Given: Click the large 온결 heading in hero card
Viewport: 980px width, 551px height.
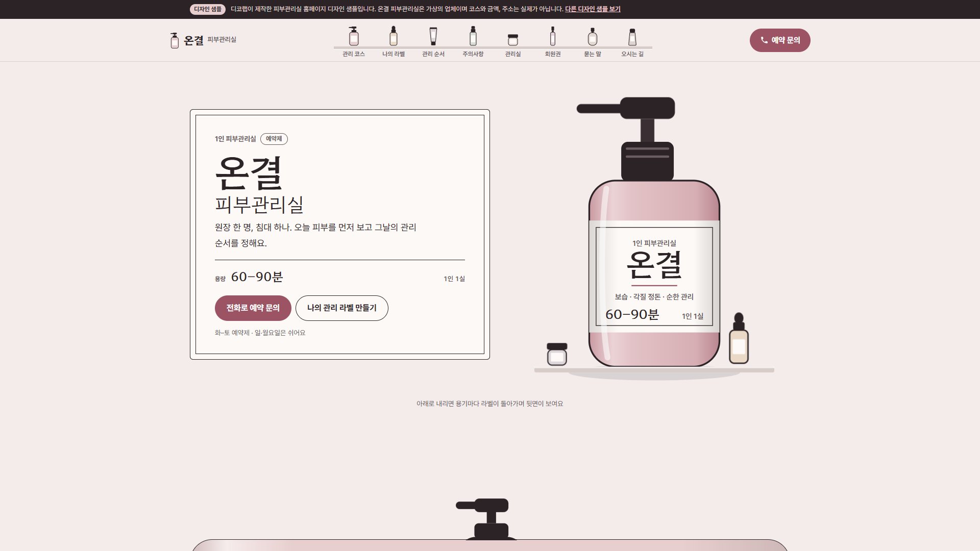Looking at the screenshot, I should 249,172.
